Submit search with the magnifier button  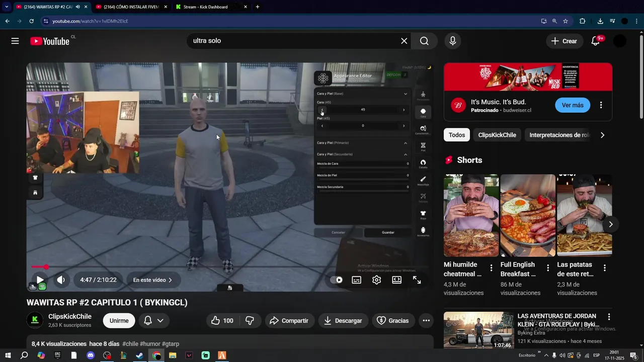point(424,41)
